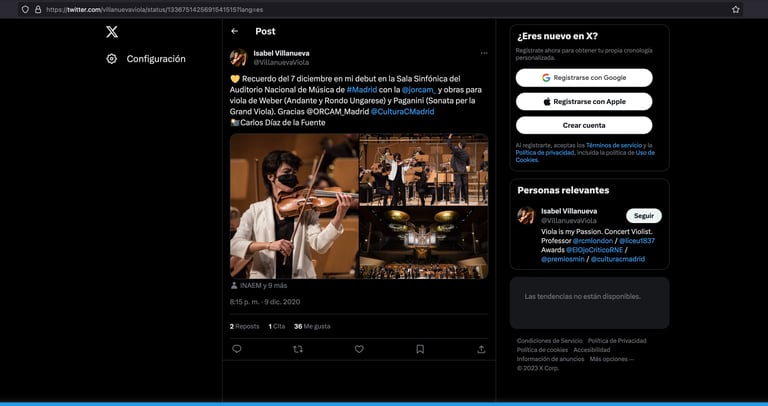Expand 'Más opciones' in the footer

612,359
